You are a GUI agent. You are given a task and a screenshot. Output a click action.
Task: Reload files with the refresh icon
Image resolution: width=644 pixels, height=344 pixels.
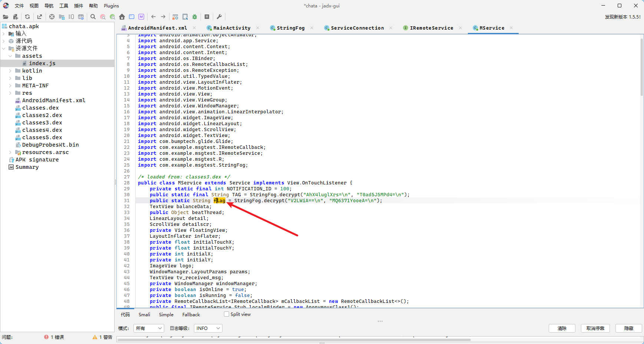(x=27, y=17)
